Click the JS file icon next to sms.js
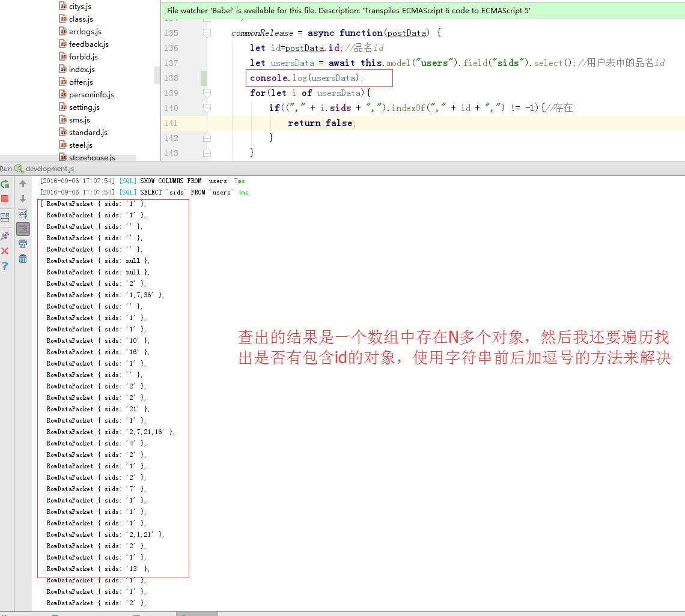Screen dimensions: 685x616 click(x=63, y=120)
